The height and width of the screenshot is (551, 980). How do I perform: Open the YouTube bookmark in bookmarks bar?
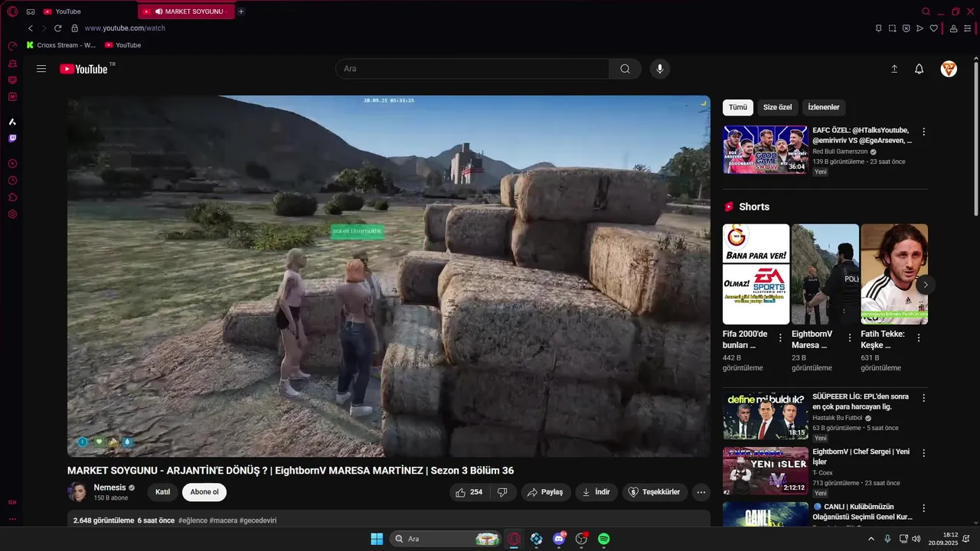pos(123,45)
